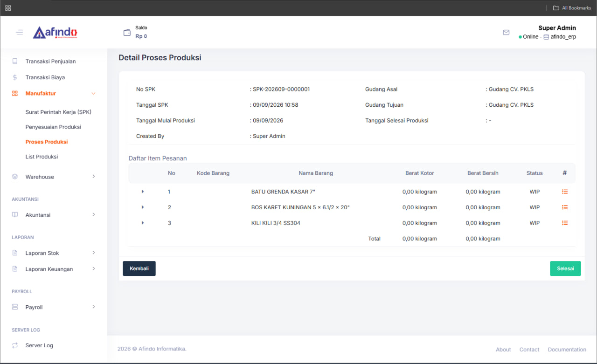This screenshot has width=597, height=364.
Task: Click the Kembali button
Action: click(139, 268)
